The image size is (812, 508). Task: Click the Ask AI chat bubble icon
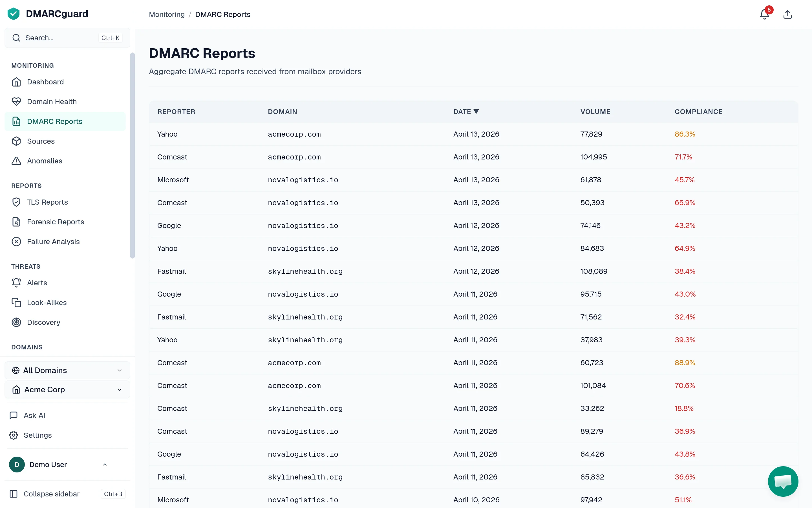(x=14, y=416)
